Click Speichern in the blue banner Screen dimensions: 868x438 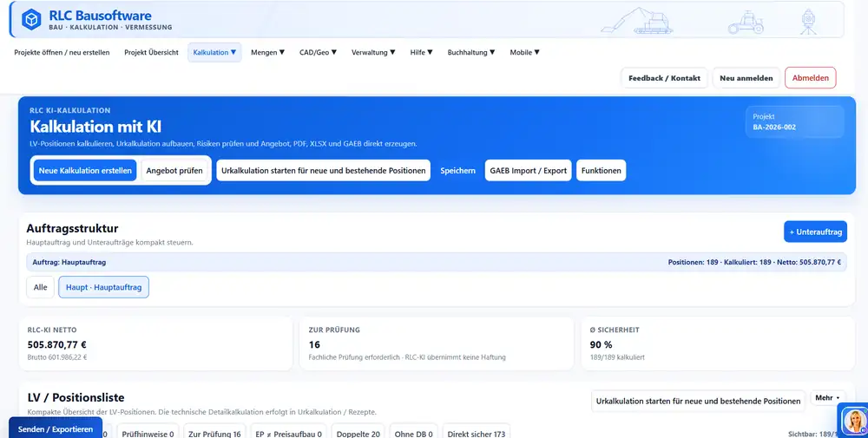tap(457, 170)
